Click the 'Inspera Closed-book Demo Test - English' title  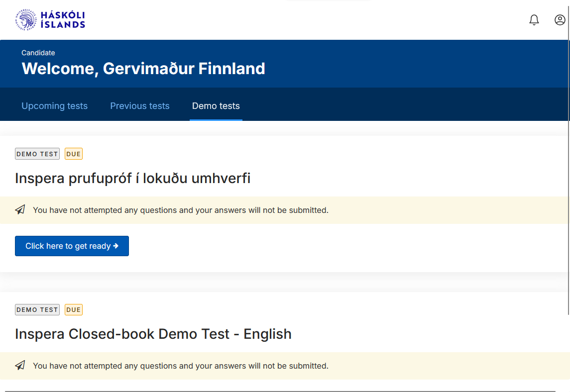(x=153, y=334)
